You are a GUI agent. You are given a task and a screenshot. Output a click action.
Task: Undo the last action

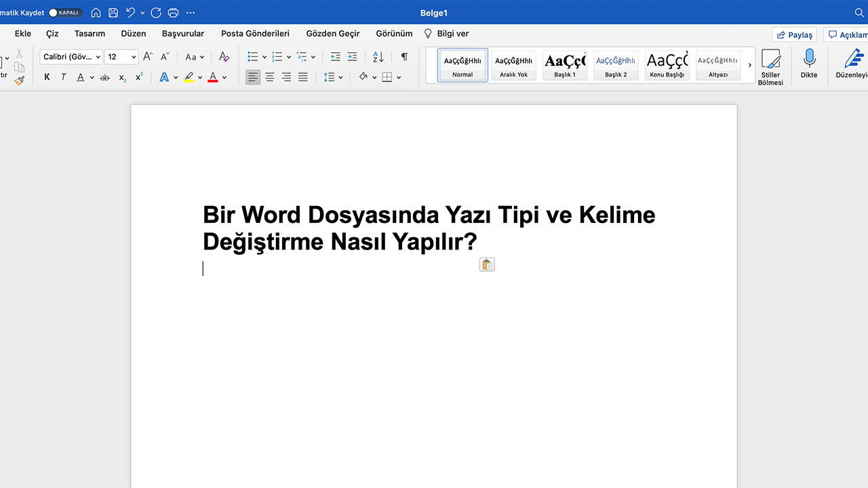[x=131, y=12]
